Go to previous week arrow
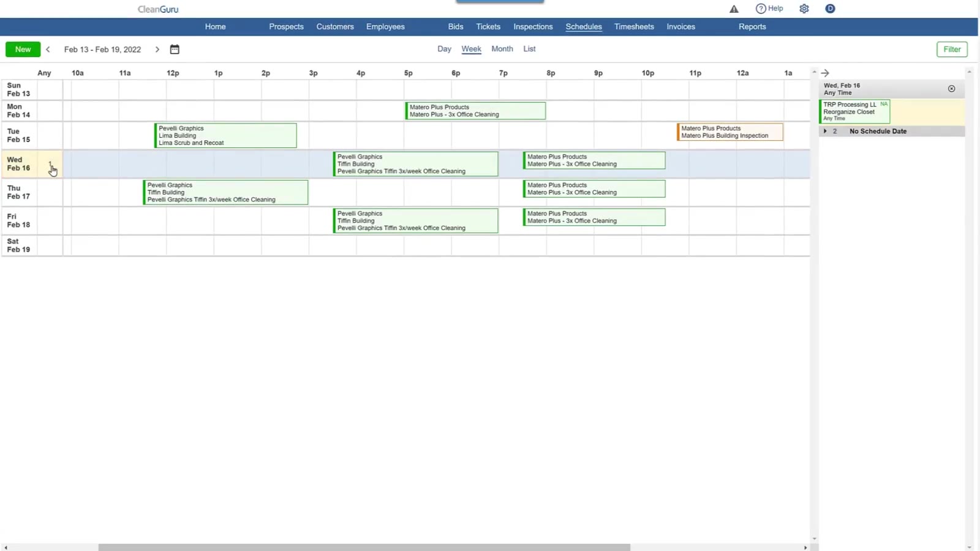 [x=48, y=50]
